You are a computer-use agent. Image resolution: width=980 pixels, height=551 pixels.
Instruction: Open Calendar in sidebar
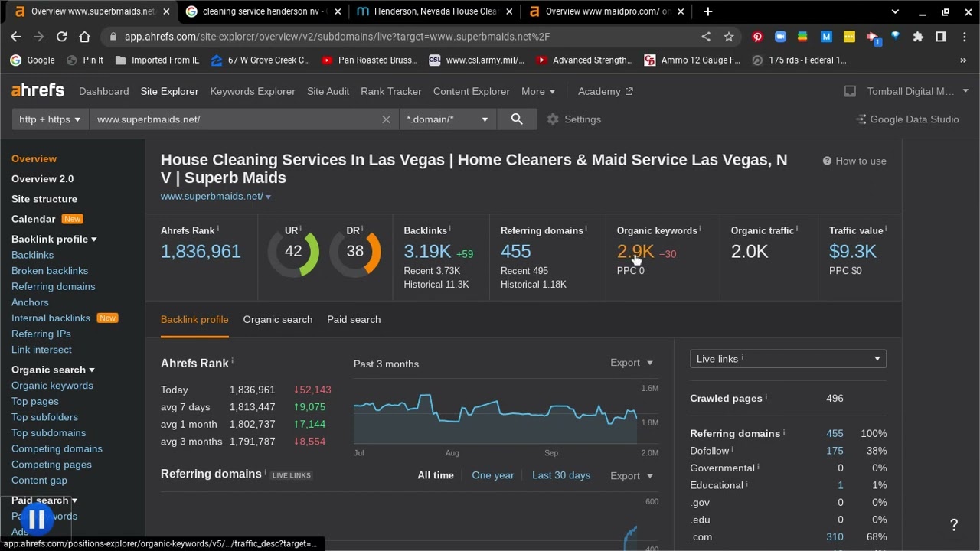pyautogui.click(x=34, y=219)
